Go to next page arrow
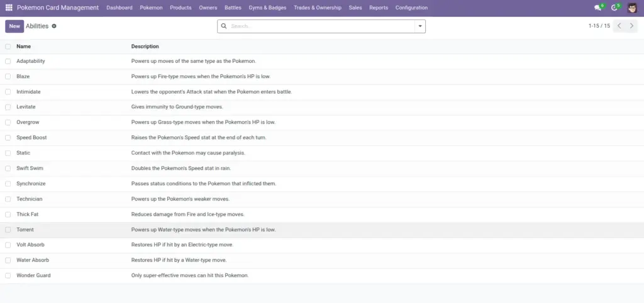This screenshot has width=644, height=303. [x=631, y=26]
